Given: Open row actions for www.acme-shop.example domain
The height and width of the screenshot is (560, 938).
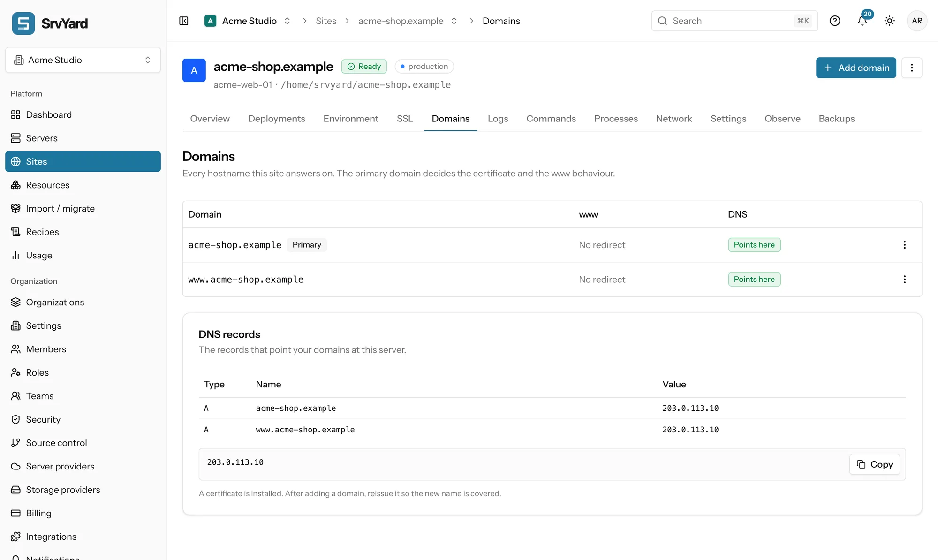Looking at the screenshot, I should tap(905, 280).
